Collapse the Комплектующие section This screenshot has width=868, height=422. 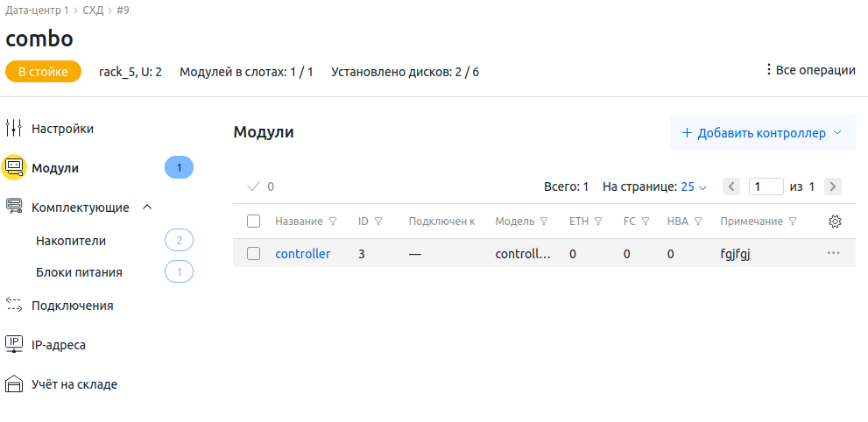(x=147, y=207)
